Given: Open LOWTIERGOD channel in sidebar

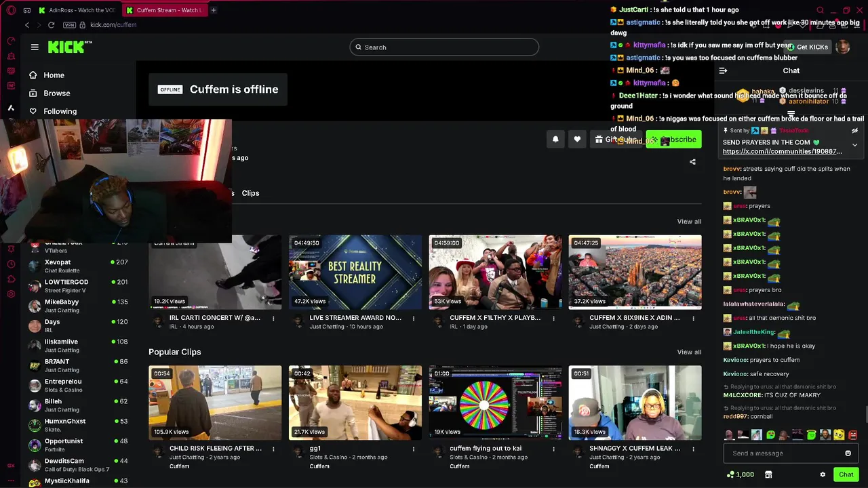Looking at the screenshot, I should point(78,286).
